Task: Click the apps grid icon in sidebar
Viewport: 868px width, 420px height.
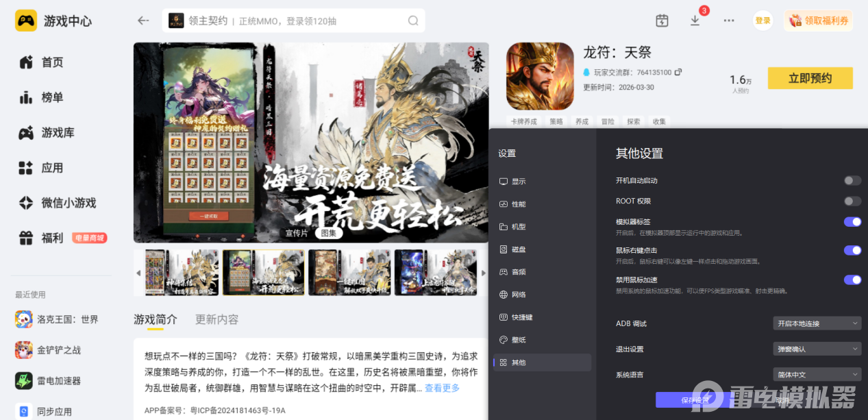Action: point(26,168)
